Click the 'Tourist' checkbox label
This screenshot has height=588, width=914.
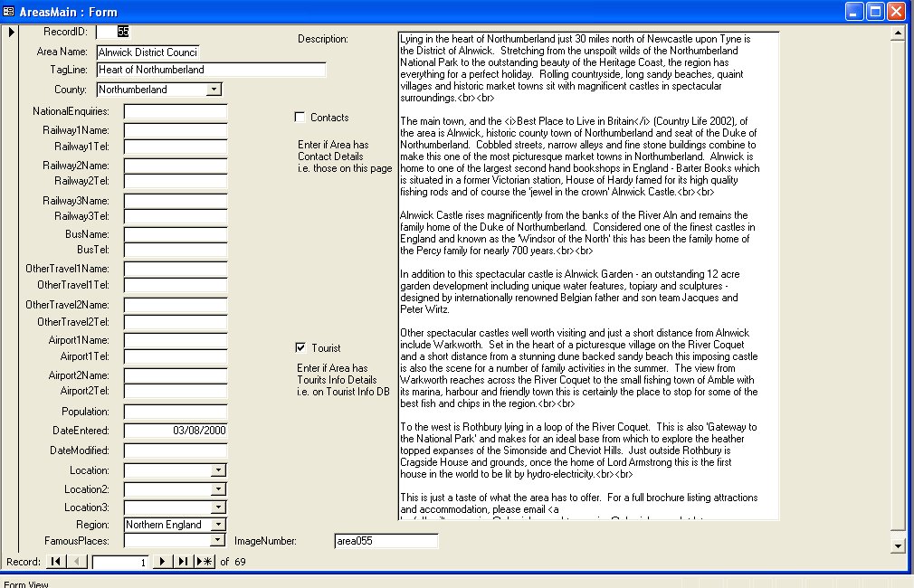tap(326, 348)
